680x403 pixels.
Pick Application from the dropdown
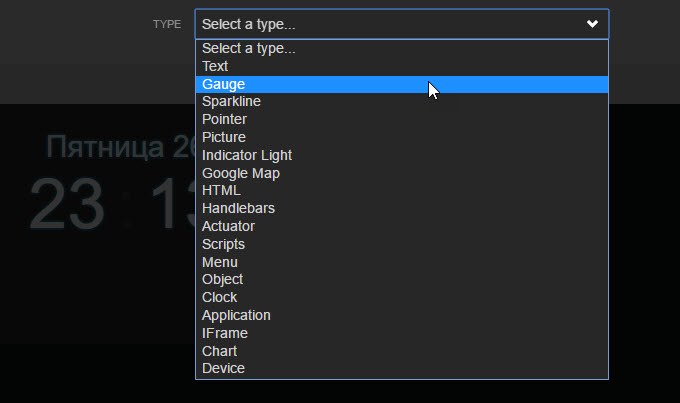click(x=236, y=315)
